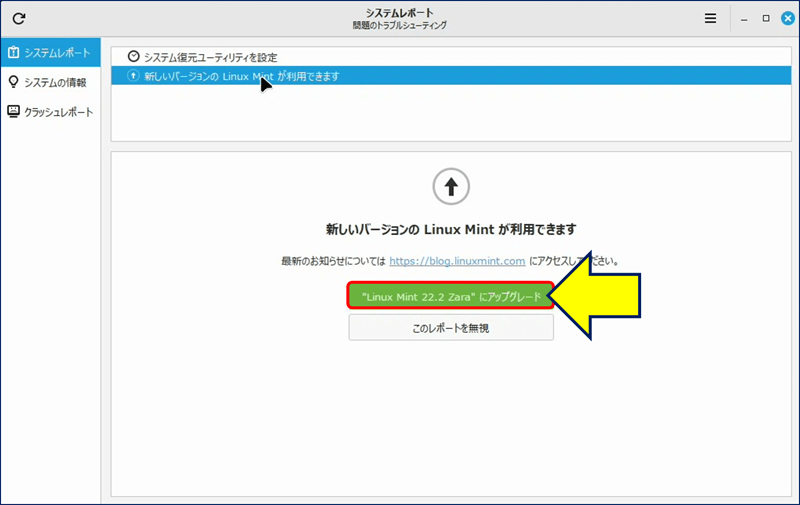
Task: Open the システムの情報 sidebar tab
Action: tap(51, 82)
